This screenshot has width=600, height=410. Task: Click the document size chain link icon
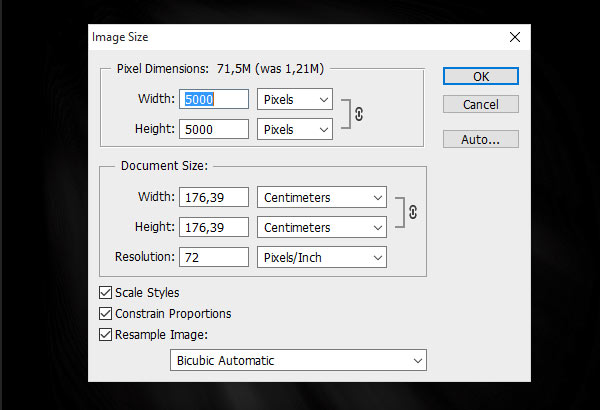(x=413, y=213)
